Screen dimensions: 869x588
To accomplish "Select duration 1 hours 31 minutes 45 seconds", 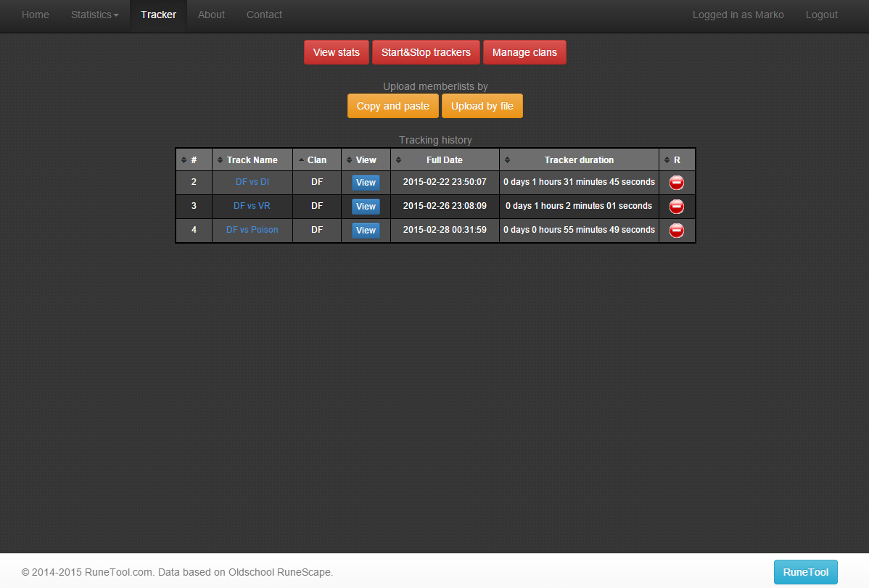I will coord(579,182).
